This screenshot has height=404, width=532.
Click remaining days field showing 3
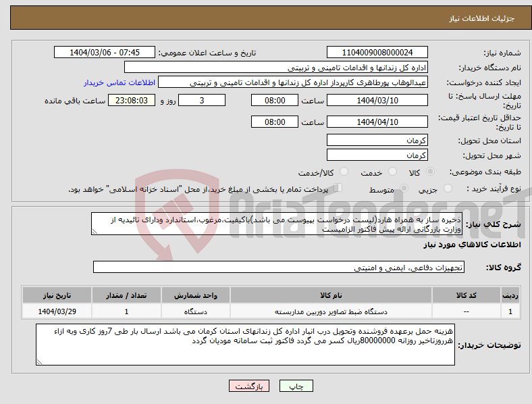tap(202, 100)
